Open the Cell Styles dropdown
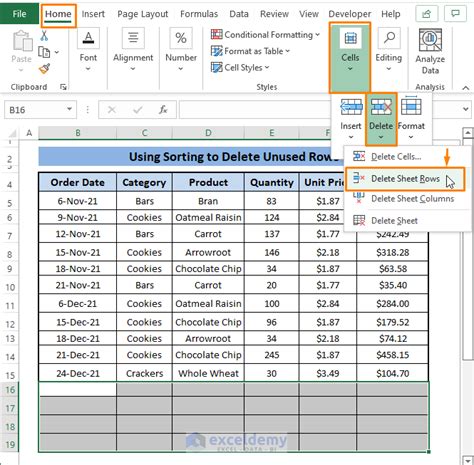 point(267,67)
